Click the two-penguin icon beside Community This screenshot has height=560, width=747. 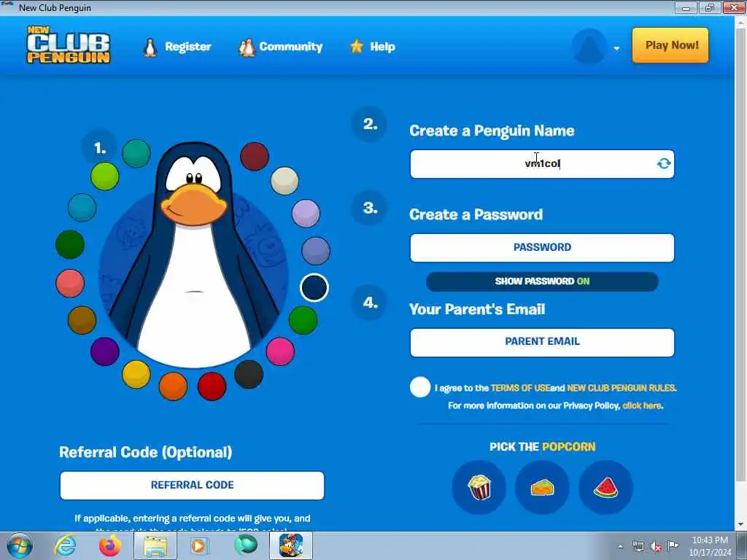pos(247,47)
